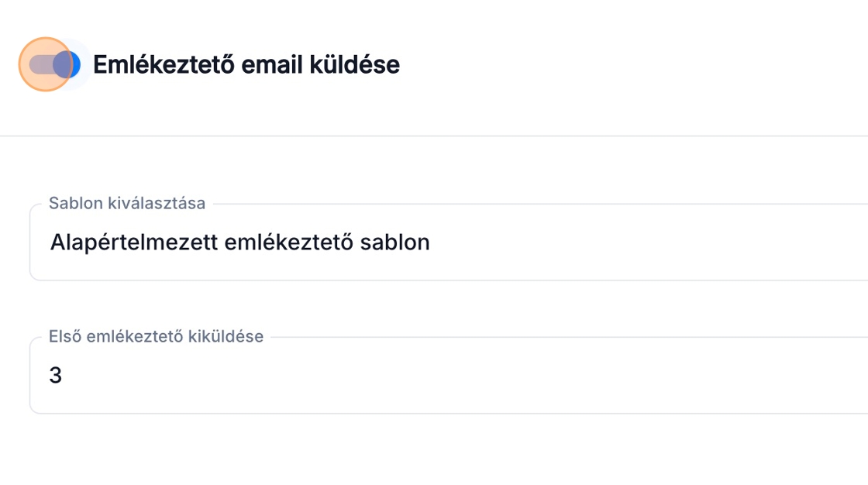
Task: Click the Sablon kiválasztása field label
Action: pos(127,203)
